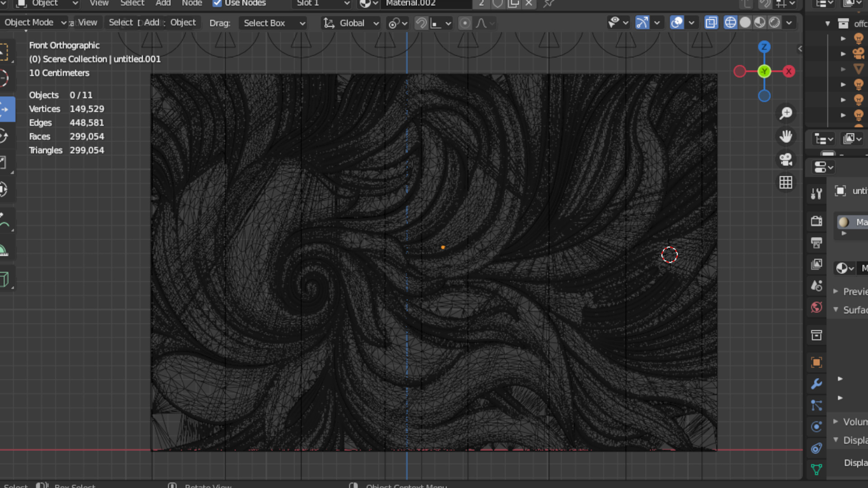Duplicate material with the New Material icon

[514, 4]
